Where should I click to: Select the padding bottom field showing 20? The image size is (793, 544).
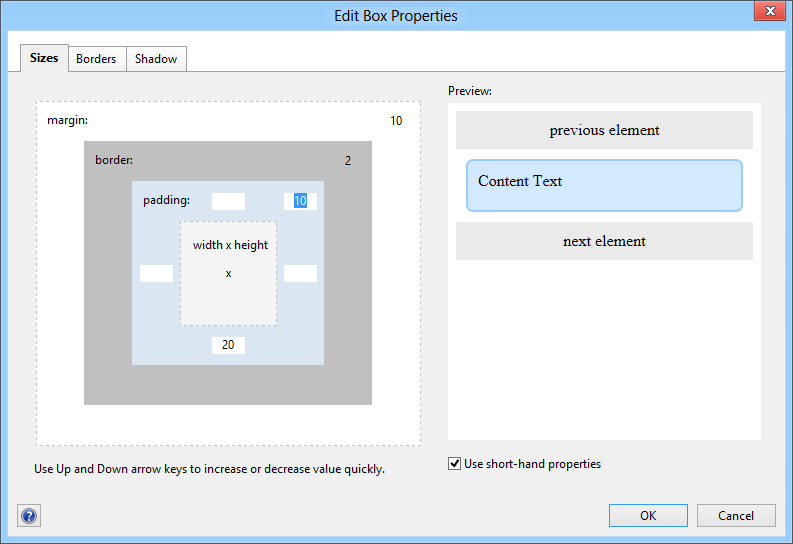point(228,345)
